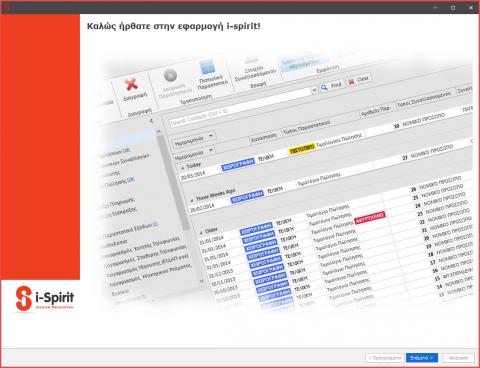The image size is (480, 368).
Task: Click the blue Πιστωτικό Παραστατικό icon
Action: pos(207,67)
